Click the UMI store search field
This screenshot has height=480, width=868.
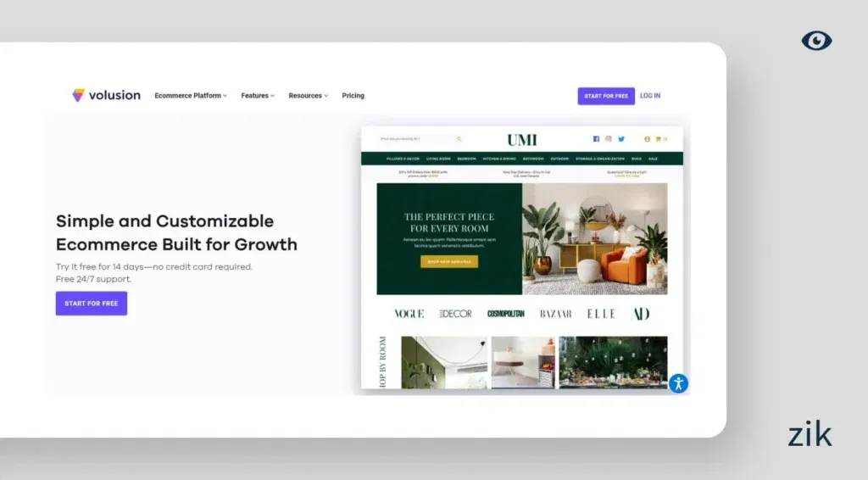click(x=415, y=139)
